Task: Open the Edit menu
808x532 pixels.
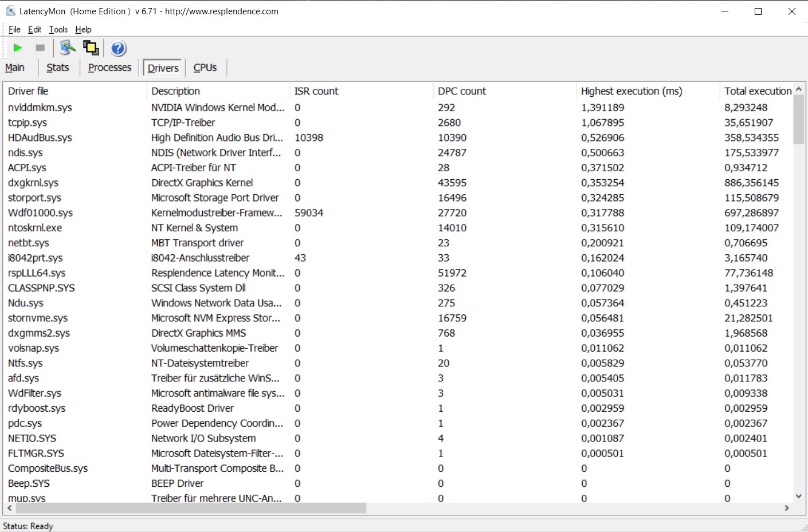Action: 34,30
